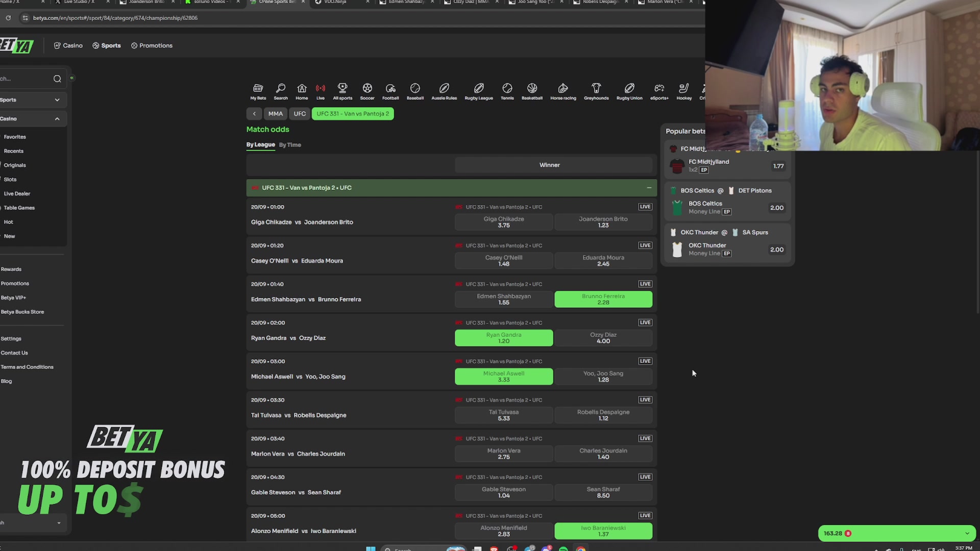
Task: Open My Bets icon in sports bar
Action: [258, 92]
